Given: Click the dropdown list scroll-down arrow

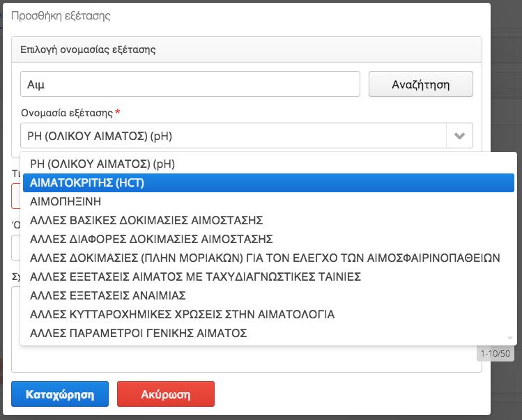Looking at the screenshot, I should [509, 338].
